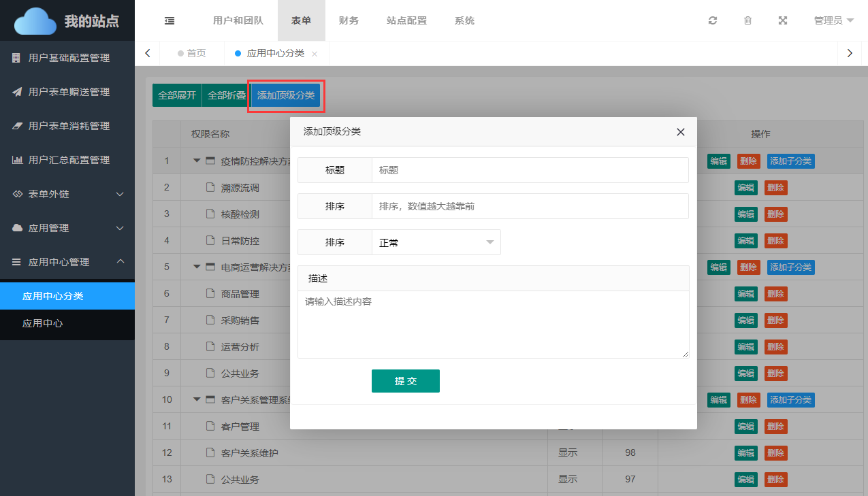The height and width of the screenshot is (496, 868).
Task: Expand the 应用管理 sidebar menu
Action: point(67,228)
